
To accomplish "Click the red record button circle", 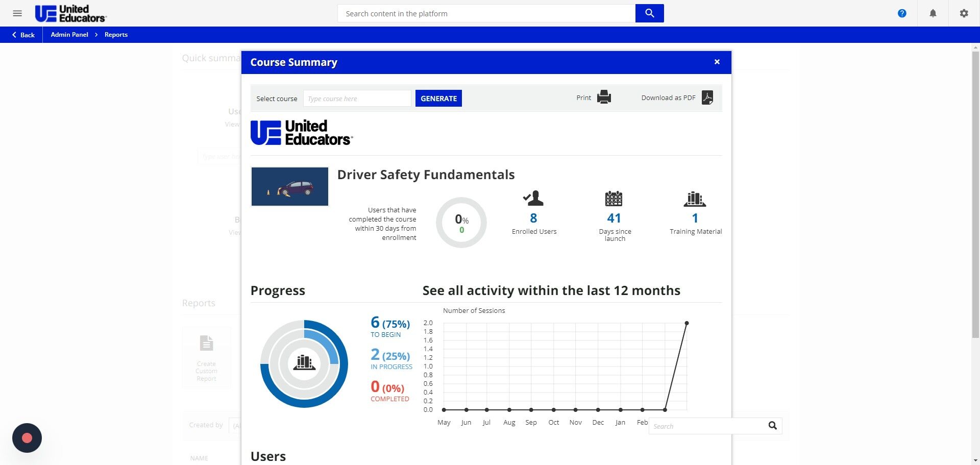I will tap(27, 438).
